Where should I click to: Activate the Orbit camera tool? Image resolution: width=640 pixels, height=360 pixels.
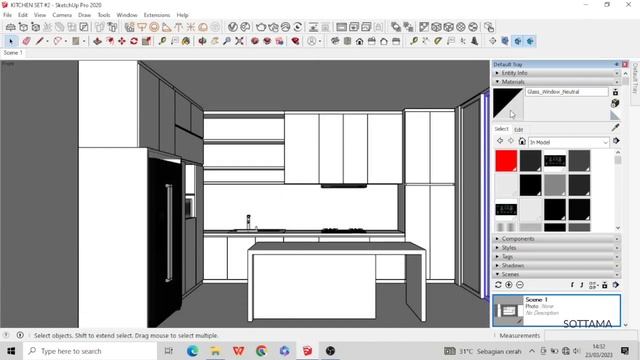(202, 41)
